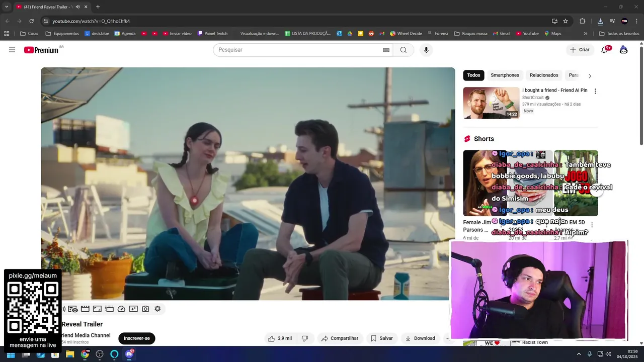The image size is (644, 362).
Task: Open the Female Jim Parsons short
Action: pos(485,184)
